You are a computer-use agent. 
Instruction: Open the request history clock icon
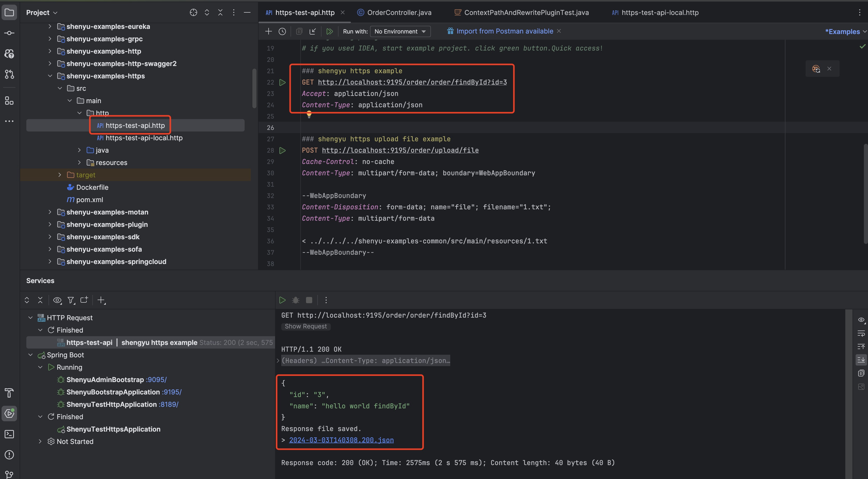(282, 31)
